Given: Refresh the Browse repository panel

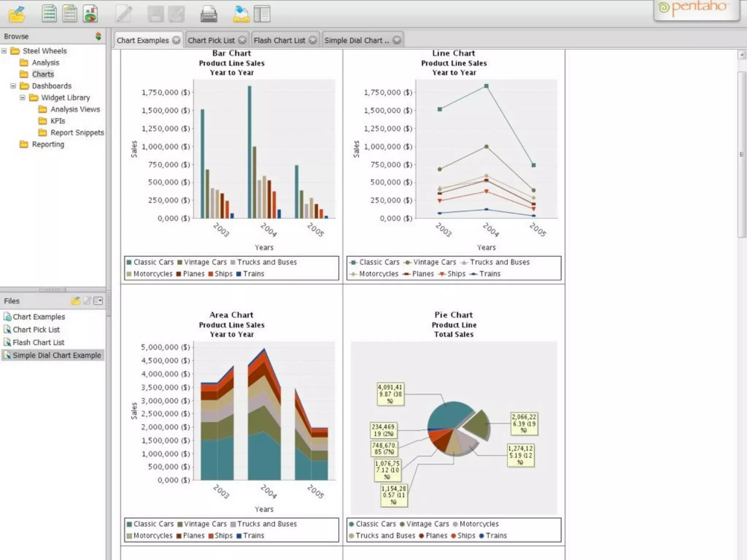Looking at the screenshot, I should pyautogui.click(x=98, y=36).
